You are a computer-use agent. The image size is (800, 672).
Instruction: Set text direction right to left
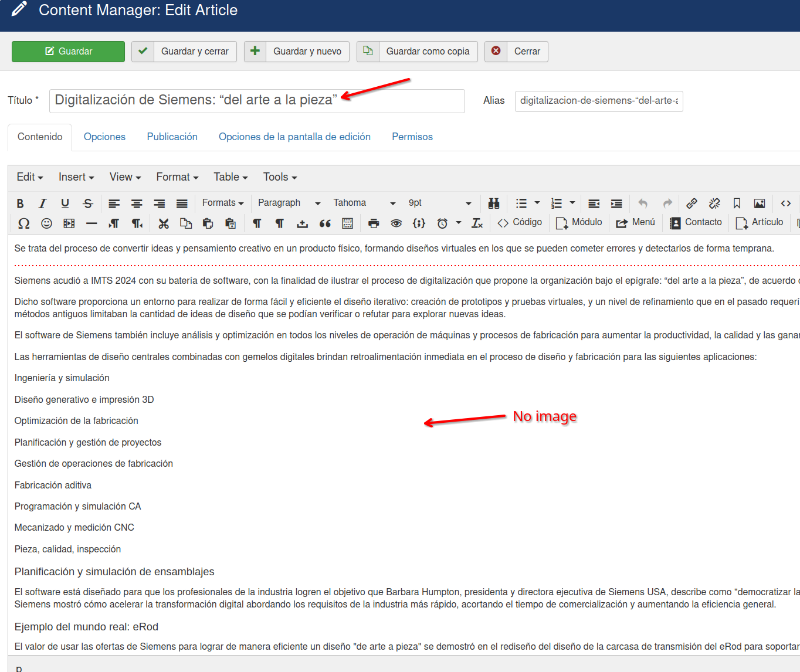[137, 223]
